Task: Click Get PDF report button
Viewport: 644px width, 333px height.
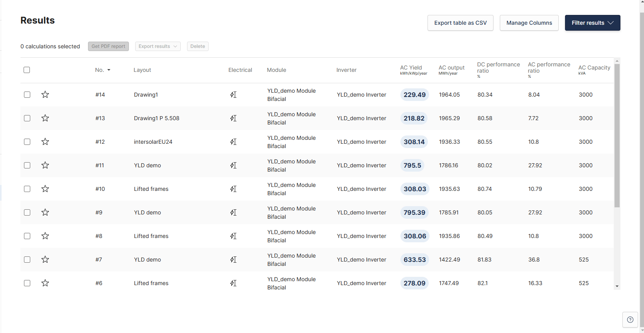Action: [x=108, y=46]
